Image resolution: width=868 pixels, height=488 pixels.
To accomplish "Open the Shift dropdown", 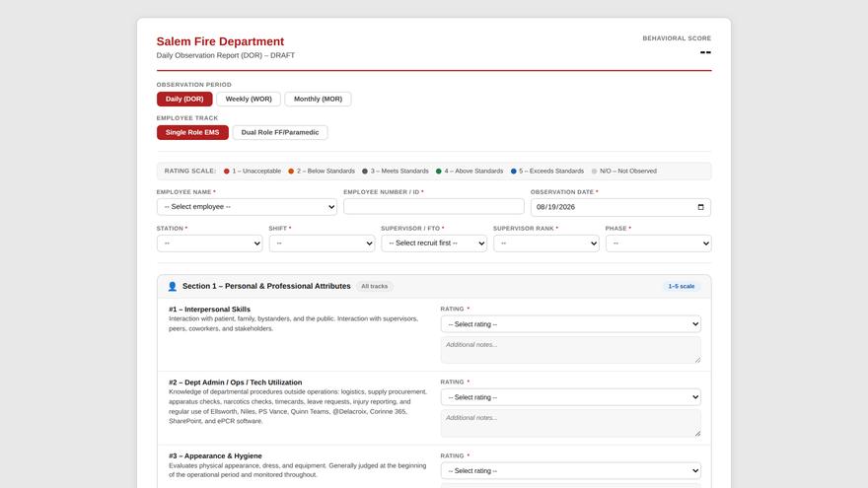I will [x=322, y=244].
